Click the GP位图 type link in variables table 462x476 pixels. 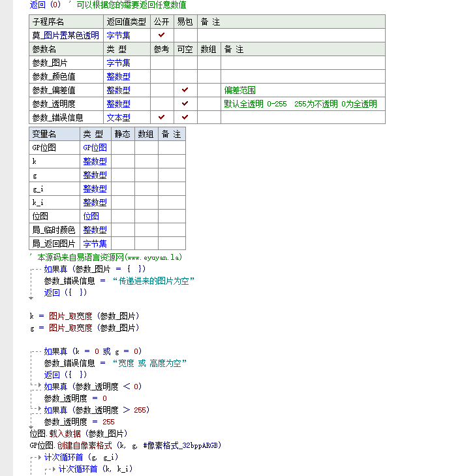coord(95,148)
